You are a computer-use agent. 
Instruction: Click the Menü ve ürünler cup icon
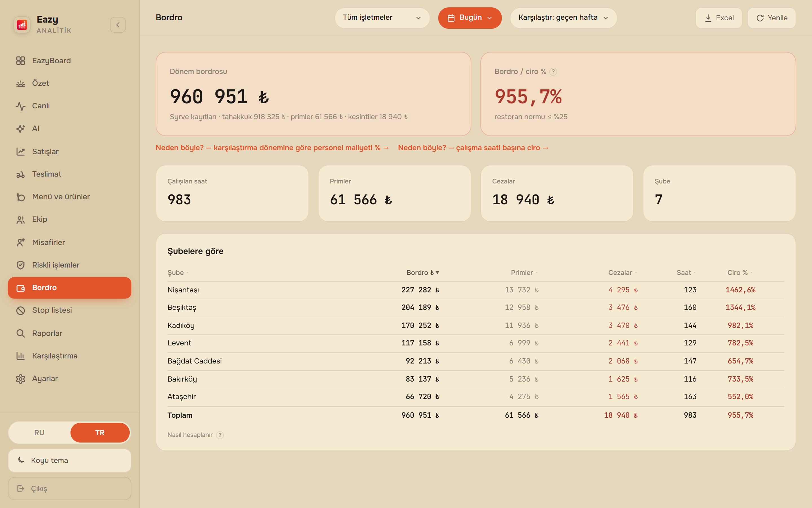tap(21, 197)
